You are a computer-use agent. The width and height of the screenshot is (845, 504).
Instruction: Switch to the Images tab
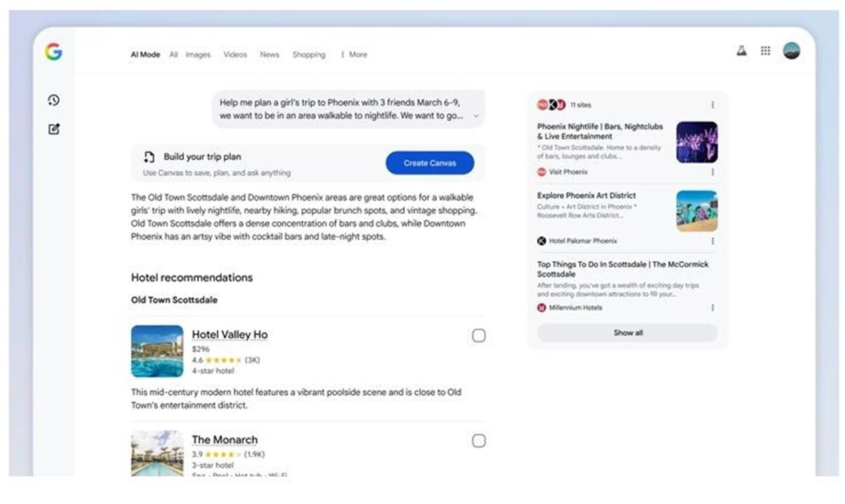(198, 55)
